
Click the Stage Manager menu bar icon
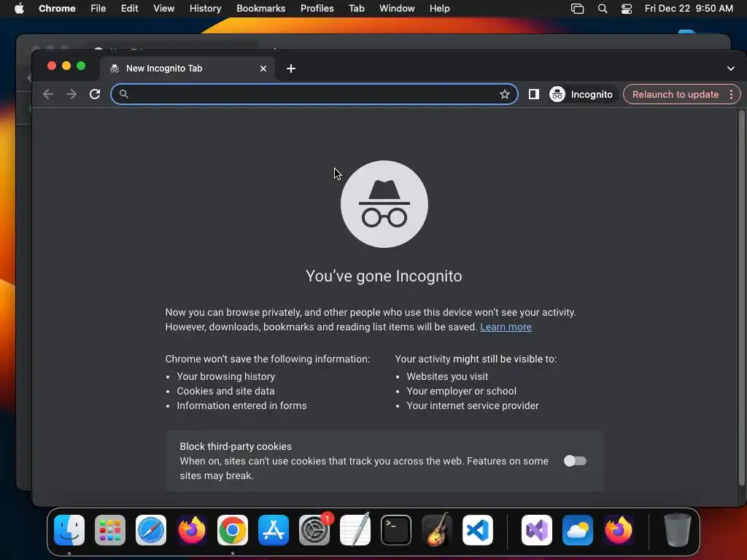(x=578, y=9)
